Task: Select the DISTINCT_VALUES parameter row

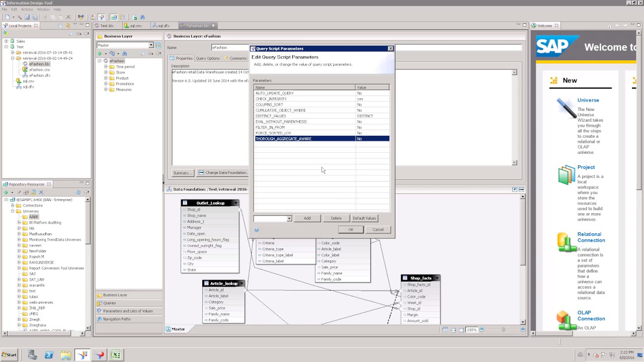Action: 321,116
